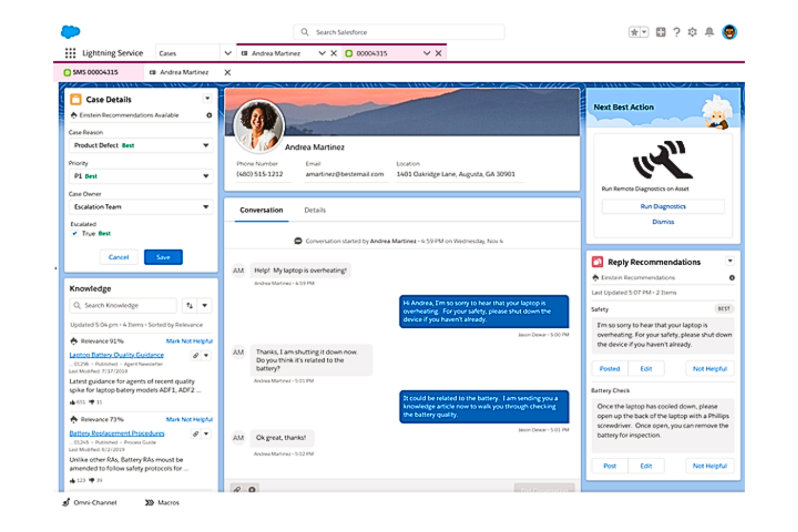Expand the Cases navigation dropdown
The image size is (798, 532).
tap(228, 53)
